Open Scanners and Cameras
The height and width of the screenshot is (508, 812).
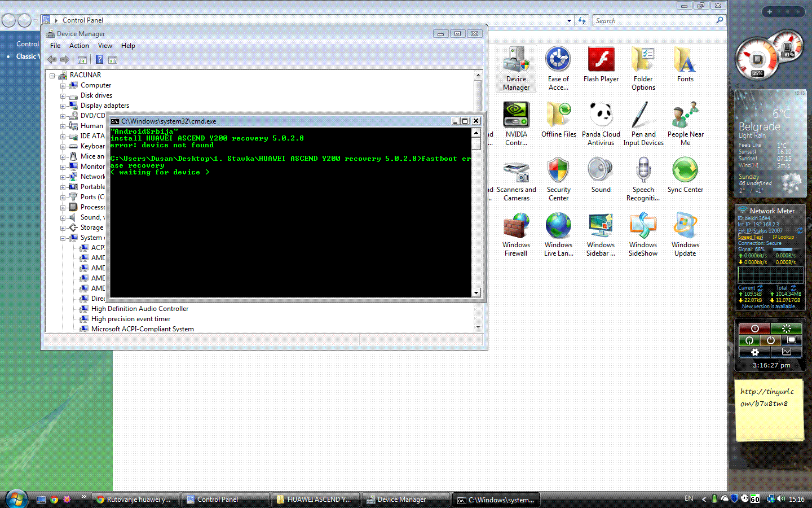tap(516, 179)
